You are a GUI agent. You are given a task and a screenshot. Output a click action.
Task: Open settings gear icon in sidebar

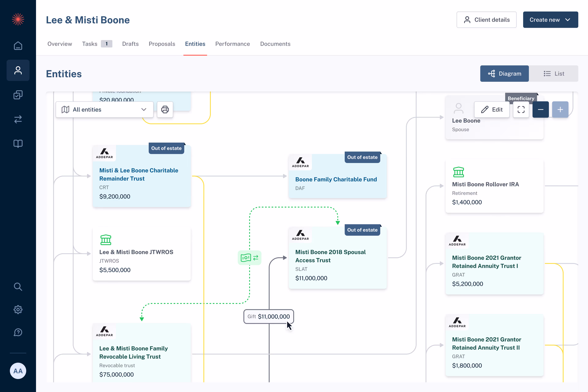pos(18,309)
